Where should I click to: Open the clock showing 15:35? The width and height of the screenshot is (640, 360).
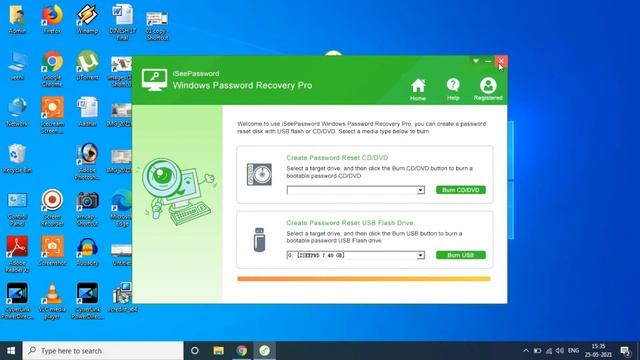pyautogui.click(x=598, y=351)
